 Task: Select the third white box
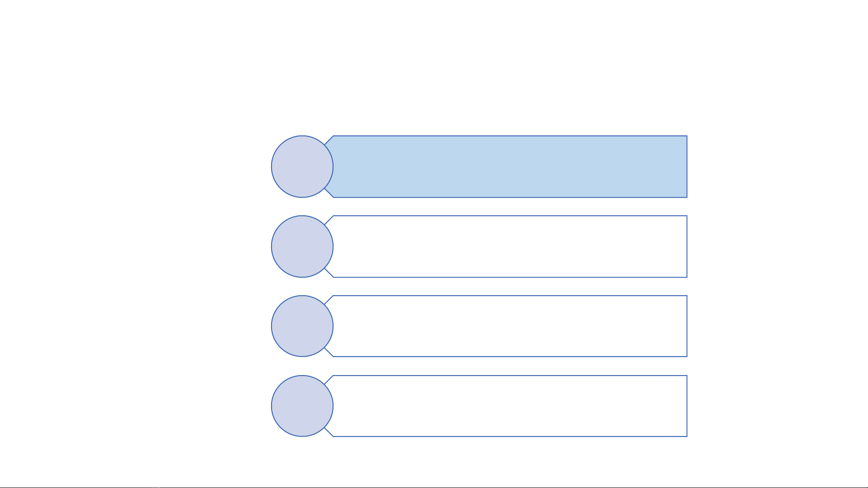pyautogui.click(x=510, y=326)
